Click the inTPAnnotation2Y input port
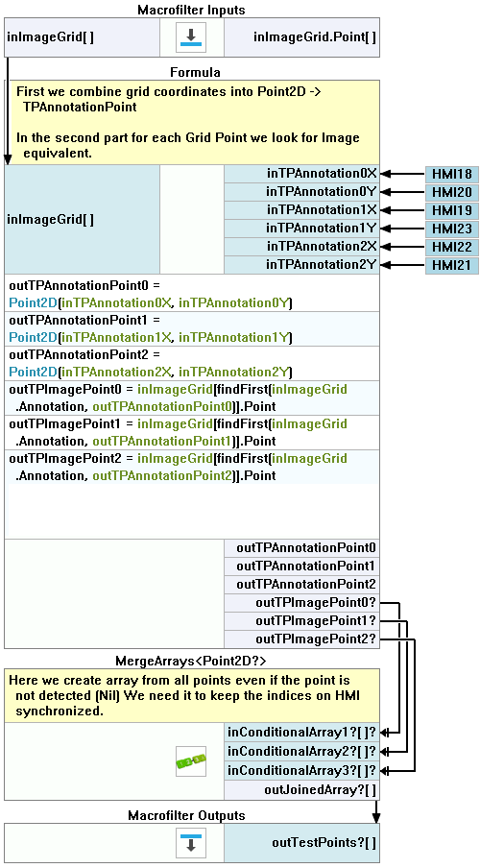Image resolution: width=480 pixels, height=868 pixels. [x=301, y=266]
